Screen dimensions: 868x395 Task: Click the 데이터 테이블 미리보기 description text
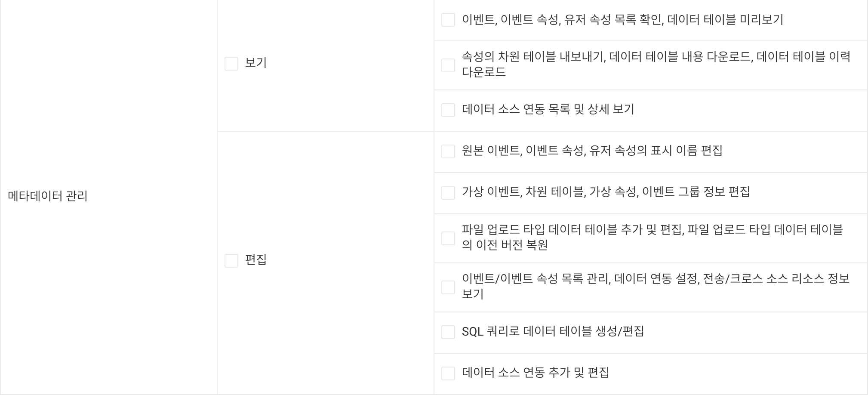tap(623, 20)
